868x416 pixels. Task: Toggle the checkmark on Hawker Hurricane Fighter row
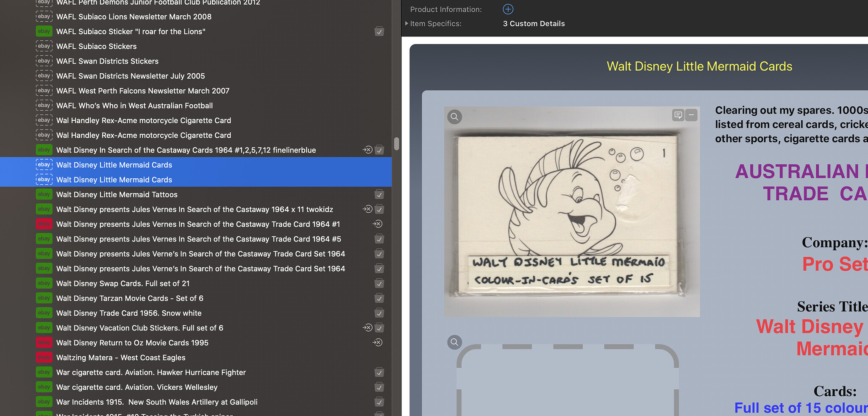click(x=379, y=372)
